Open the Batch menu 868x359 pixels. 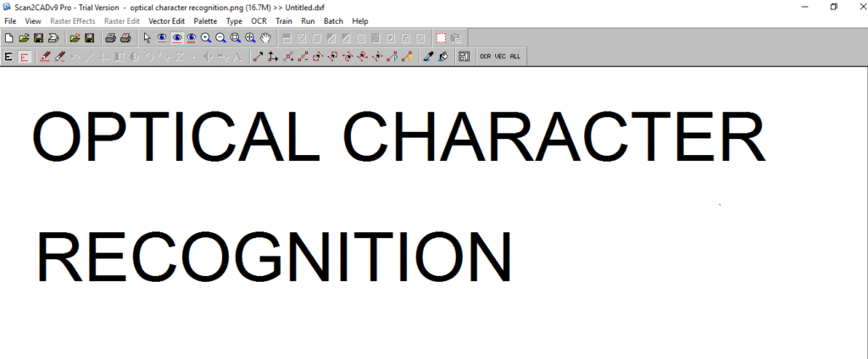(334, 21)
